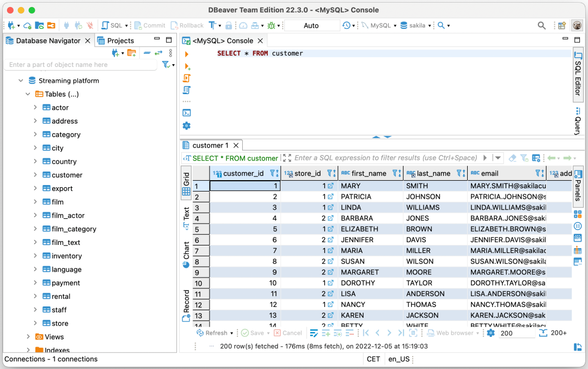Open result viewer settings gear

491,333
